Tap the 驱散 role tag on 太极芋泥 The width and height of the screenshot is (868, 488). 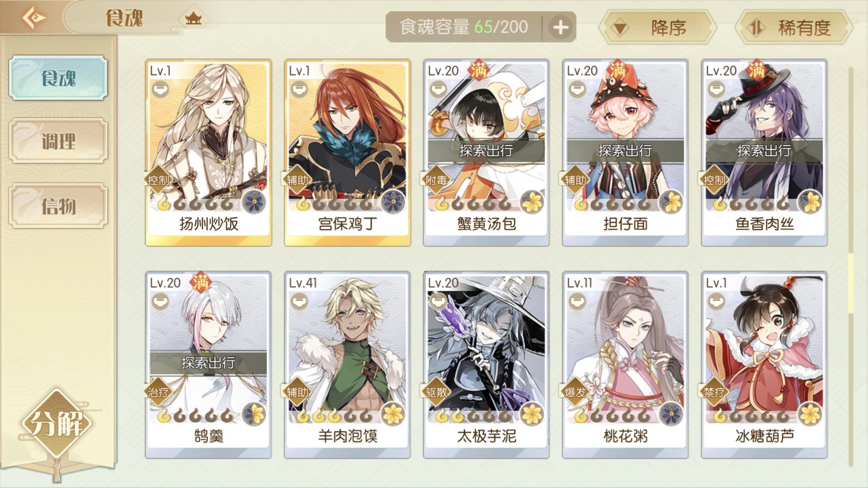coord(436,392)
